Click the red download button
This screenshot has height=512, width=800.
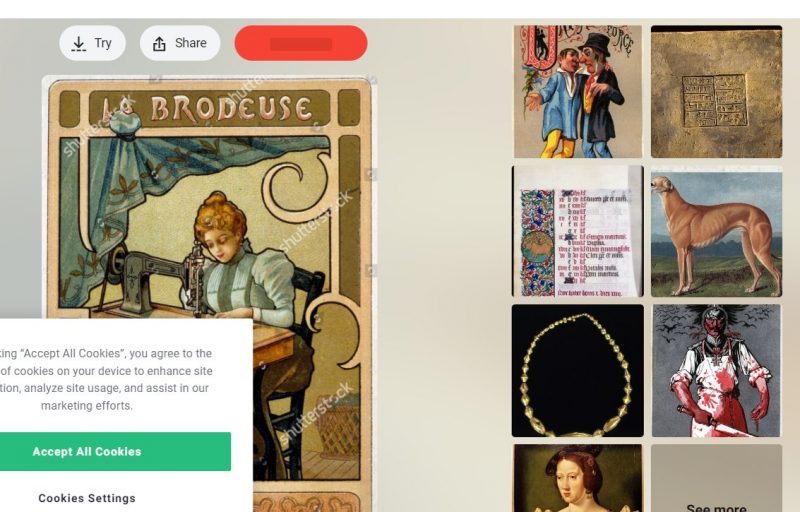(301, 43)
